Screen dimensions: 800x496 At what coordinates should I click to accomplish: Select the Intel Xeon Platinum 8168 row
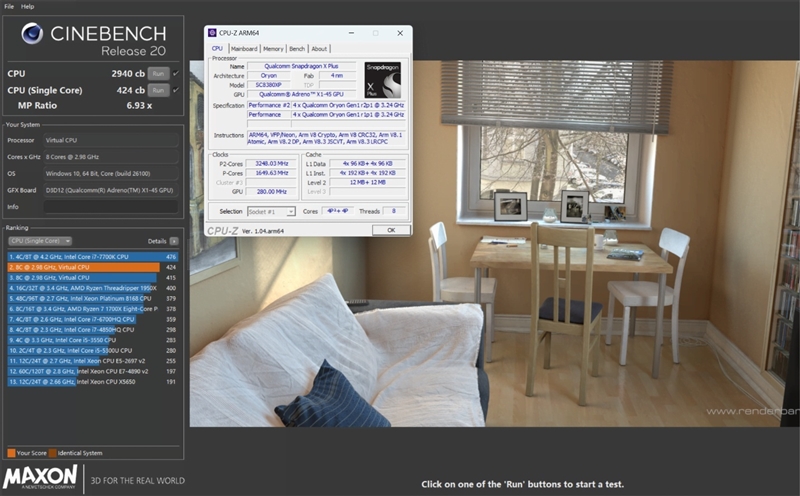[x=92, y=299]
